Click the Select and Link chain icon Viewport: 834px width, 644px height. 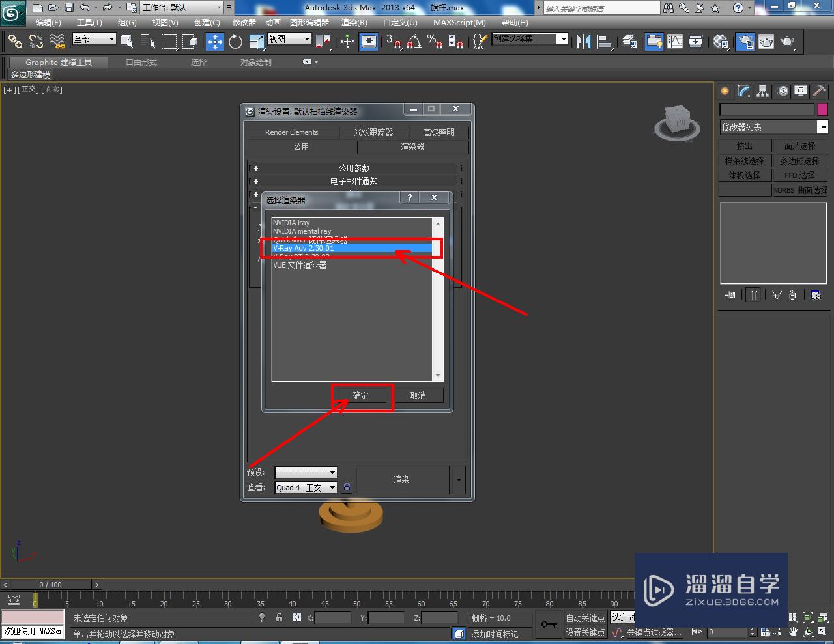(15, 42)
